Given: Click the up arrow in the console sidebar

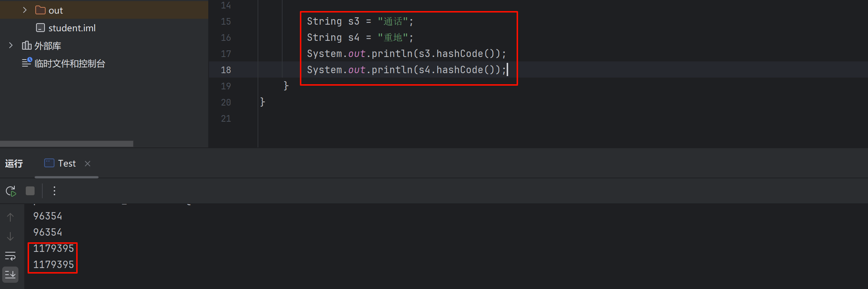Looking at the screenshot, I should point(10,217).
